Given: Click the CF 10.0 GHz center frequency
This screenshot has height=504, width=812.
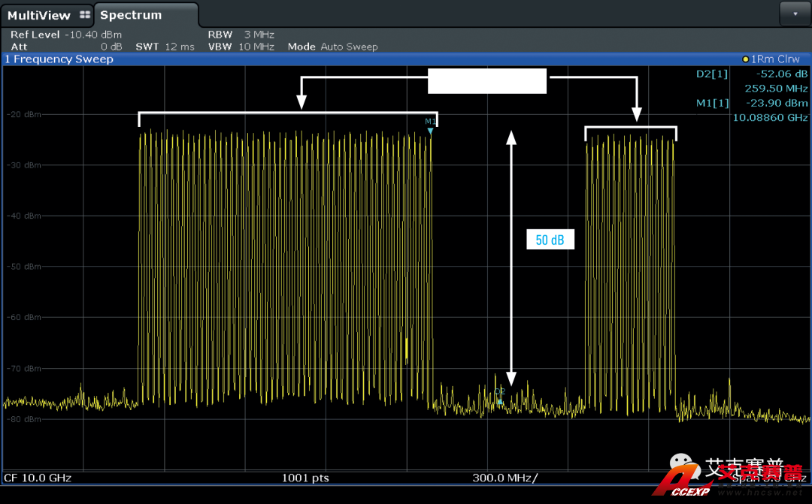Looking at the screenshot, I should (x=38, y=478).
